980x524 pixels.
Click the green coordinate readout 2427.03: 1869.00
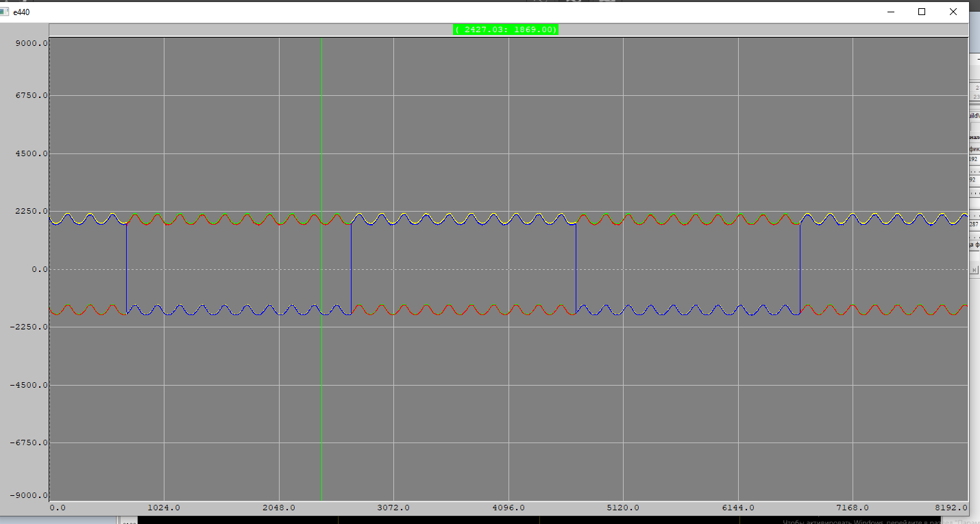[x=506, y=29]
